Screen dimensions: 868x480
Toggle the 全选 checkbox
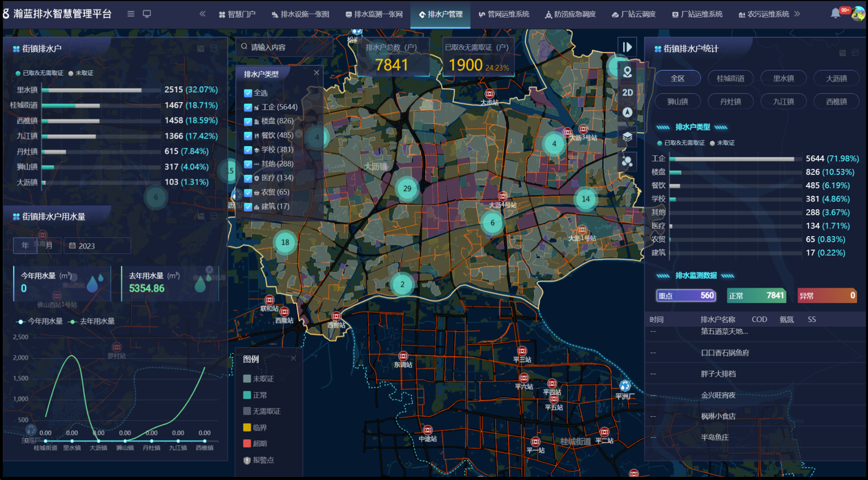click(248, 93)
